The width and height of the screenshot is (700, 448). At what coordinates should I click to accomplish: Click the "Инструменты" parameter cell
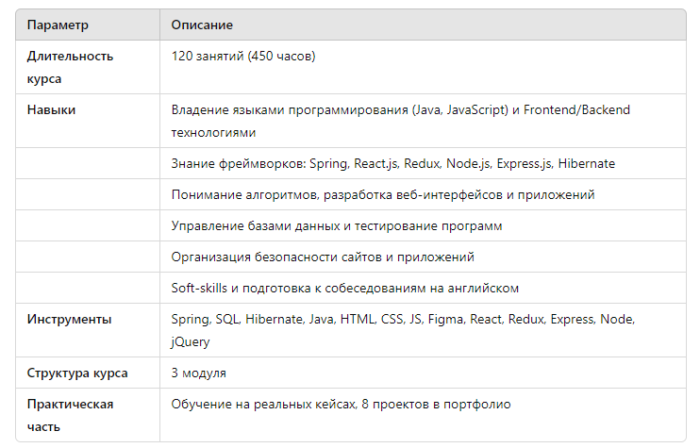point(69,319)
